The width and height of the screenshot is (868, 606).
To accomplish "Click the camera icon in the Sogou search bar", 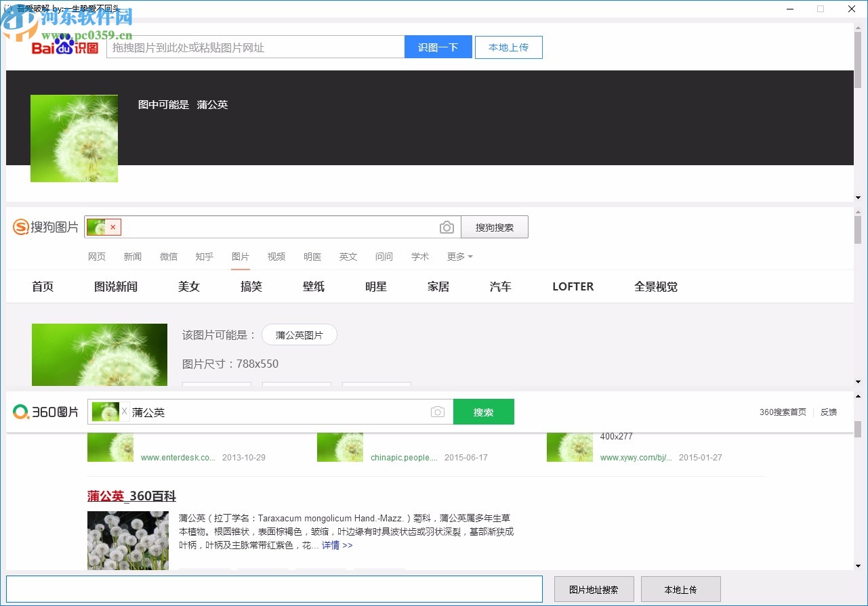I will [447, 227].
